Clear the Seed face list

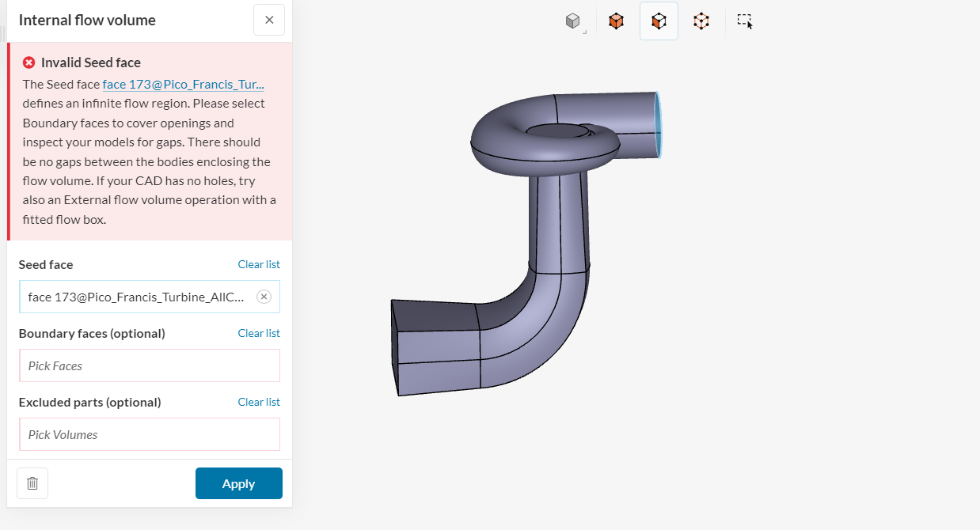[x=259, y=264]
